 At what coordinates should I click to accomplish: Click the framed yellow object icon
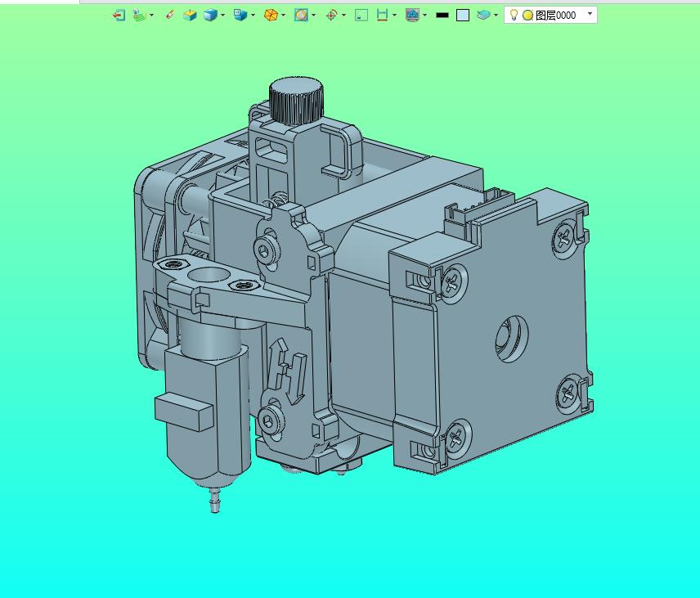[301, 16]
